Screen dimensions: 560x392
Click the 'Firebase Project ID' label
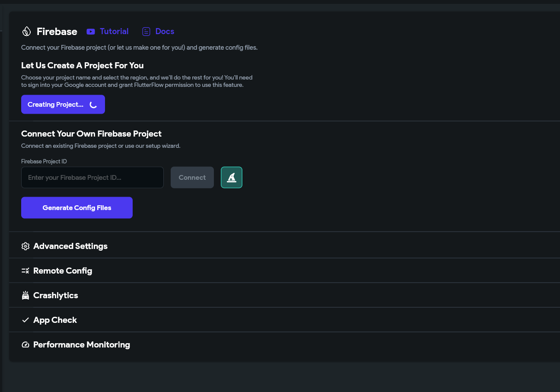tap(44, 162)
